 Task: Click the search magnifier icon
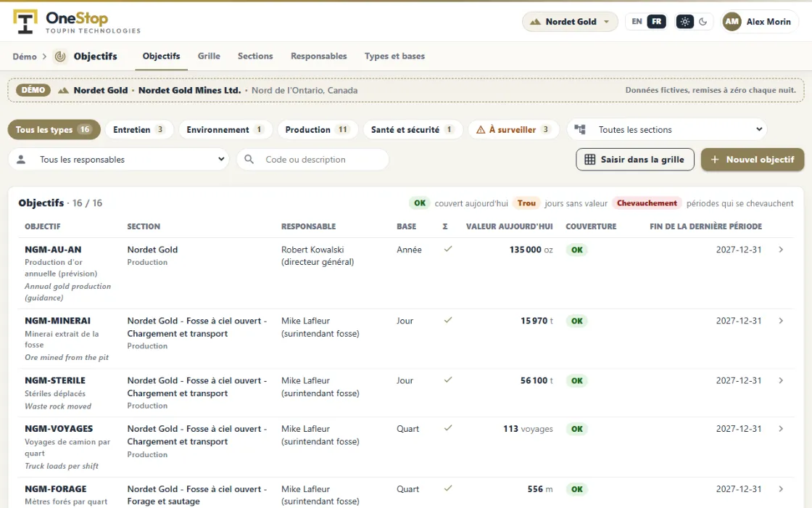pyautogui.click(x=249, y=159)
